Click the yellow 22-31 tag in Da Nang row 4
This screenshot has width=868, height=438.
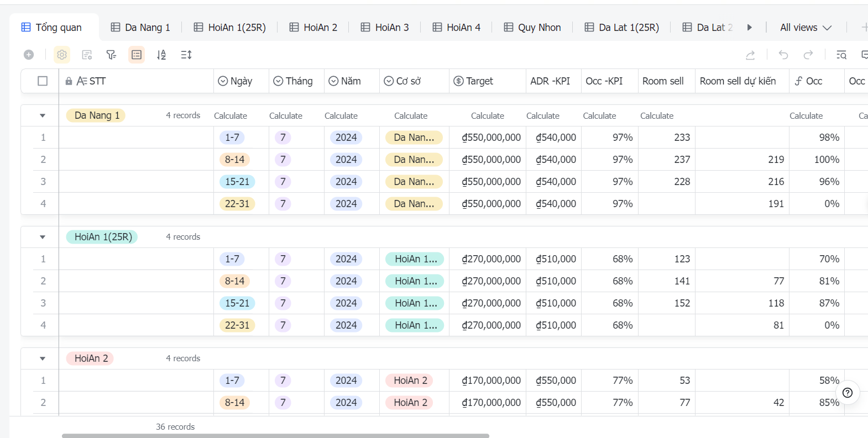(x=237, y=204)
